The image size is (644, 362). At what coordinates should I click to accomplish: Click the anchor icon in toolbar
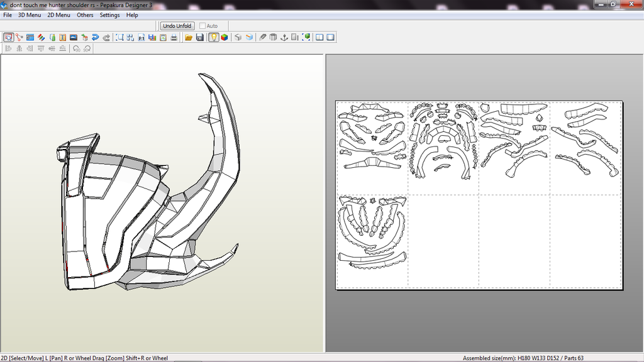(284, 37)
